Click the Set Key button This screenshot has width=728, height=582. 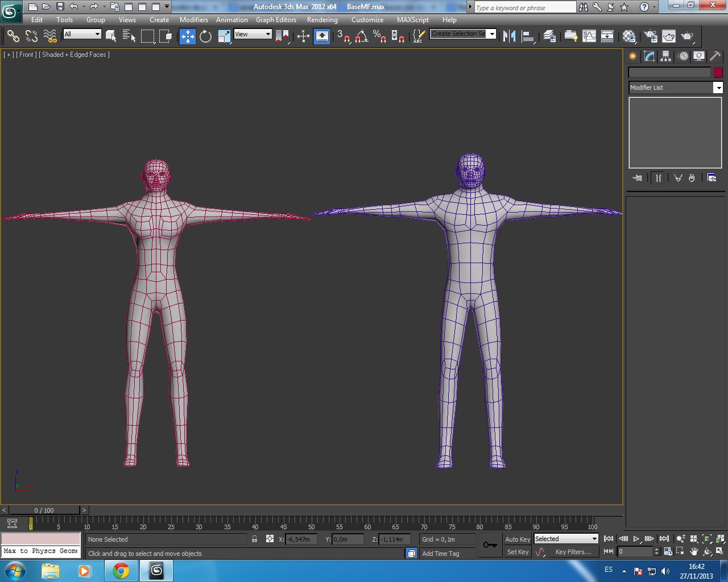click(x=518, y=552)
